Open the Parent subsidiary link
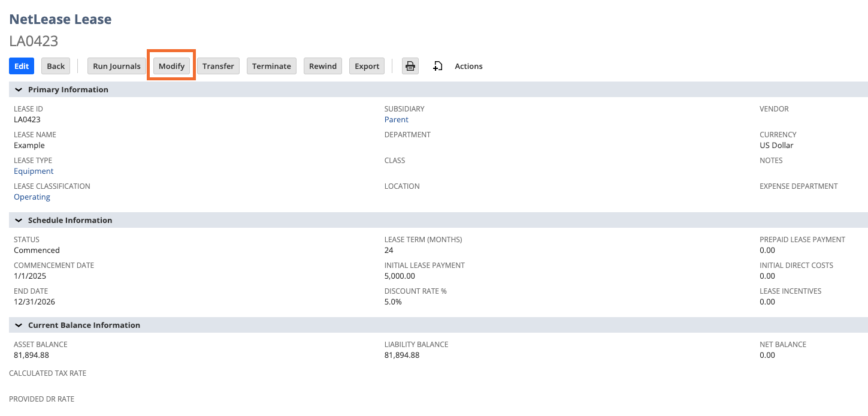The image size is (868, 416). [396, 119]
